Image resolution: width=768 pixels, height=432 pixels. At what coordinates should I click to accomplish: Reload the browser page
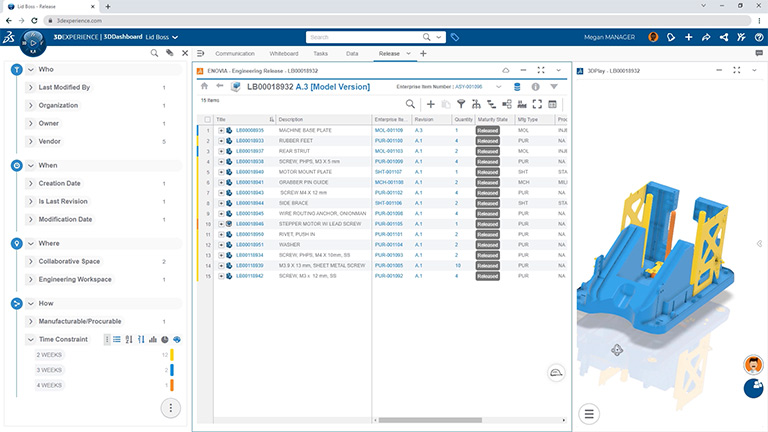click(34, 21)
